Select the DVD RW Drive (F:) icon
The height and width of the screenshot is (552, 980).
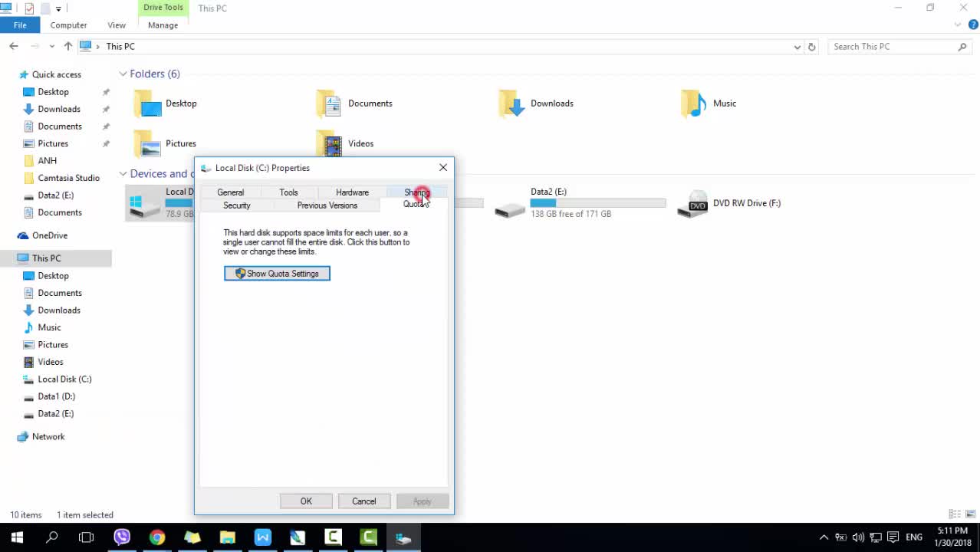coord(692,204)
